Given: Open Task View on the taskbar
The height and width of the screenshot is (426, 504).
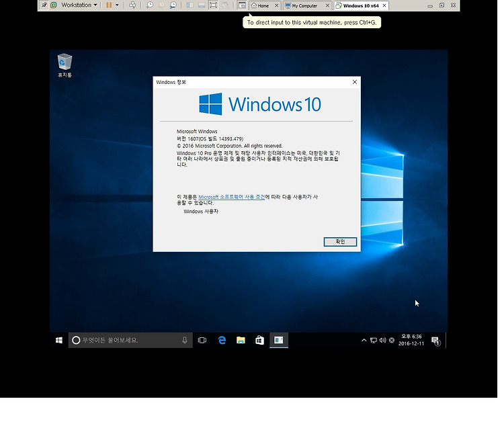Looking at the screenshot, I should [202, 340].
